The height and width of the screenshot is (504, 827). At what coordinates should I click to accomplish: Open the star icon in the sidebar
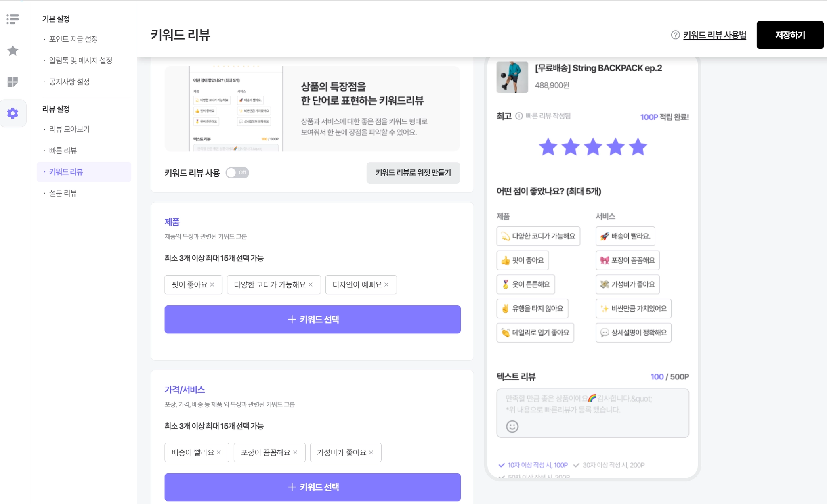(13, 50)
